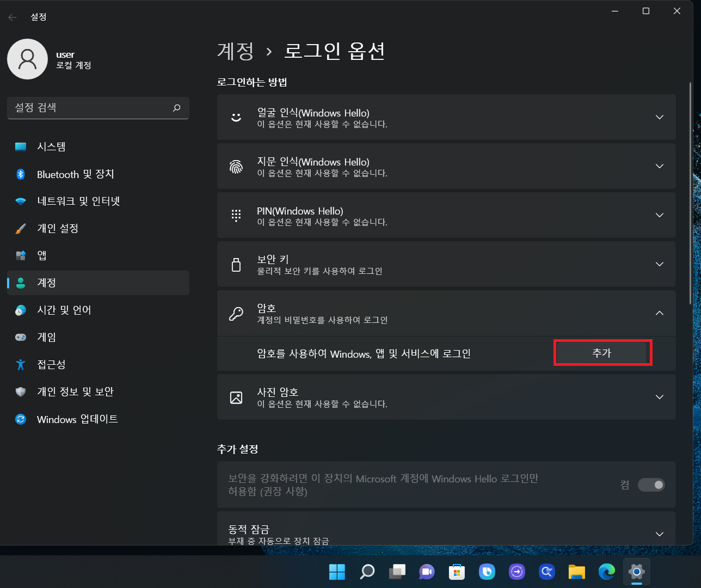
Task: Open Task View on the taskbar
Action: (x=397, y=572)
